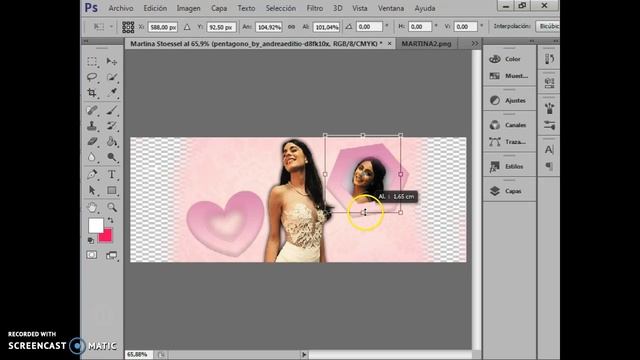Open the Interpolación dropdown
The image size is (640, 360).
coord(547,27)
